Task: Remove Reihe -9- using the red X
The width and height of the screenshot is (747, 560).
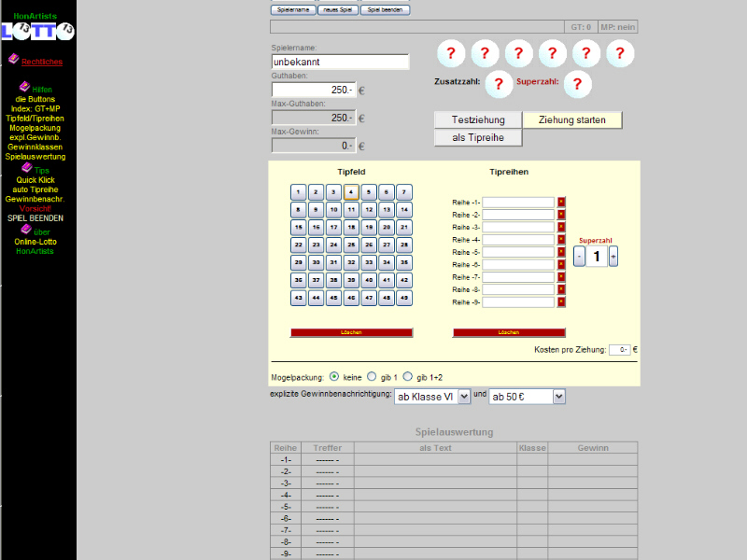Action: [x=561, y=302]
